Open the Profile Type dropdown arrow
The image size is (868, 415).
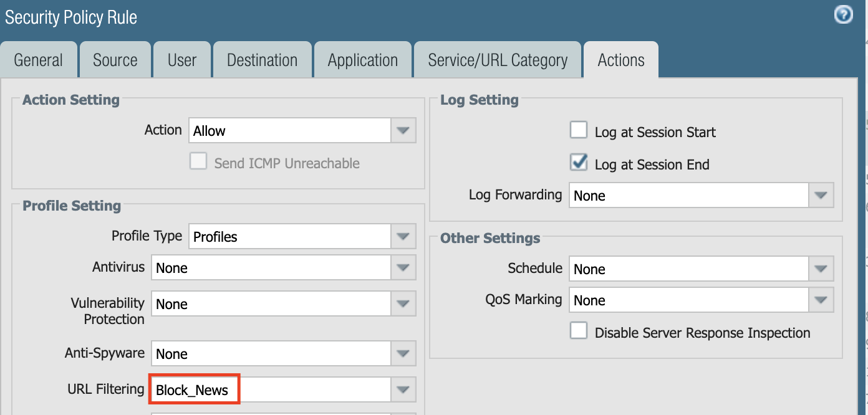(x=403, y=237)
